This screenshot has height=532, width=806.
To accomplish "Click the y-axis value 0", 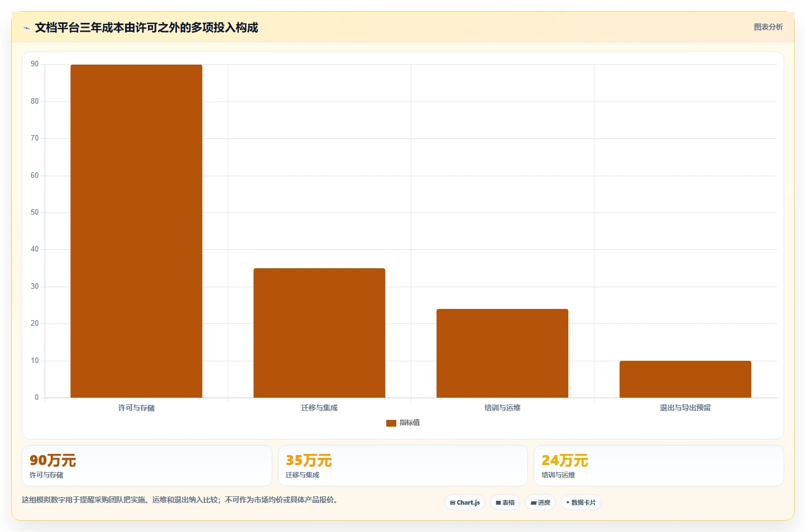I will point(37,398).
